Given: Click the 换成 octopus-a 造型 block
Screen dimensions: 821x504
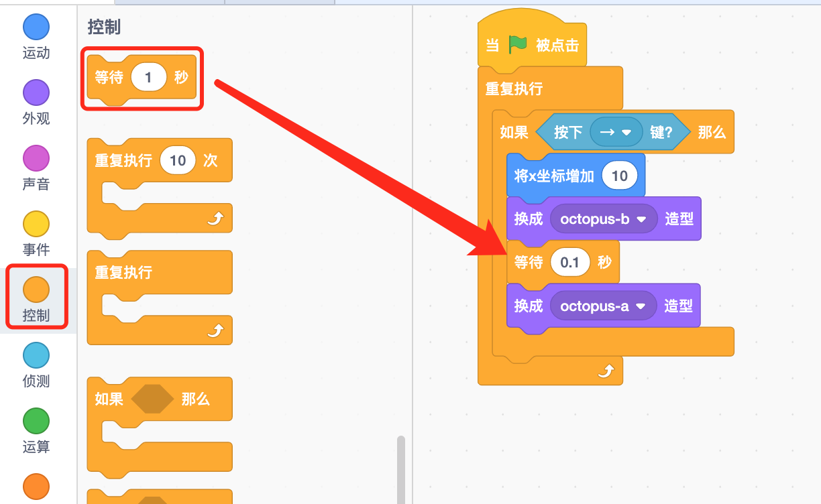Looking at the screenshot, I should pyautogui.click(x=604, y=306).
